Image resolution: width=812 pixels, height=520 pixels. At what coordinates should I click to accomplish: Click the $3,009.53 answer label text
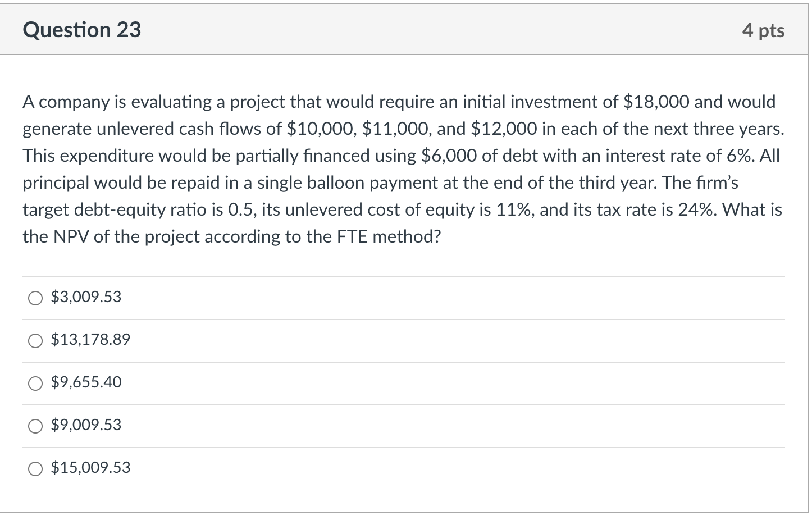tap(86, 297)
